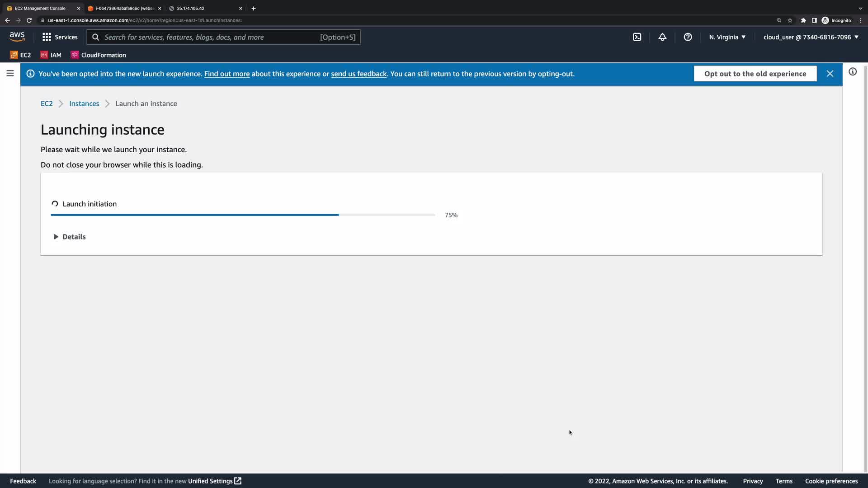This screenshot has width=868, height=488.
Task: Open the cloud_user account dropdown
Action: tap(811, 37)
